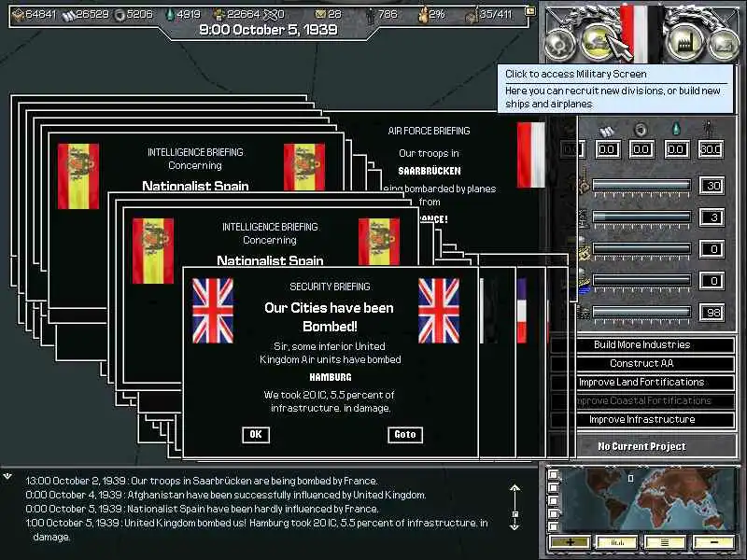The height and width of the screenshot is (560, 747).
Task: Zoom out minimap with minus button
Action: point(713,542)
